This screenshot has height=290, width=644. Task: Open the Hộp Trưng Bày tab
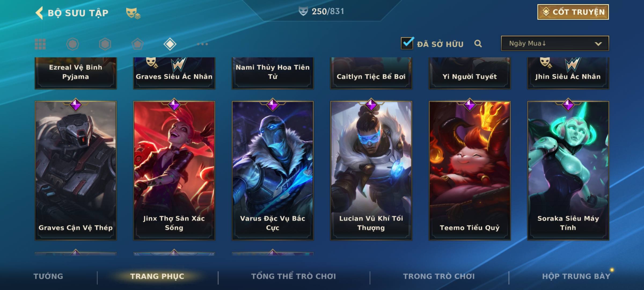click(576, 276)
